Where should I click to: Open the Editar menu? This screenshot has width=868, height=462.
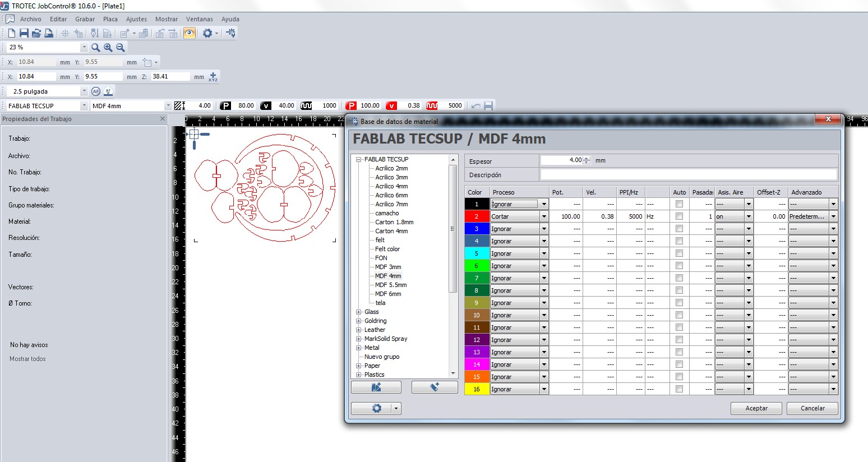click(58, 19)
